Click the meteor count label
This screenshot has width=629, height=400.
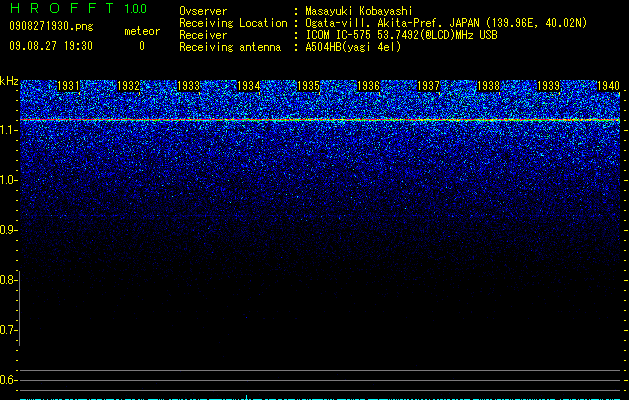142,31
